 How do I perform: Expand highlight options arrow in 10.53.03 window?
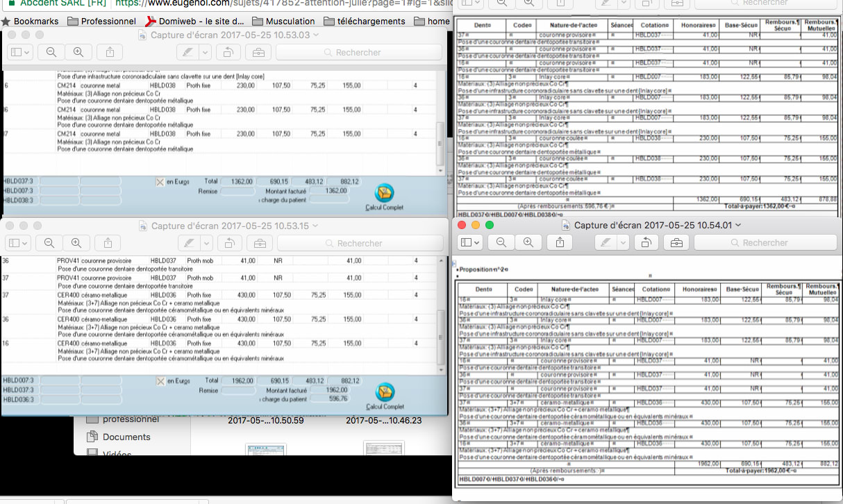coord(205,52)
